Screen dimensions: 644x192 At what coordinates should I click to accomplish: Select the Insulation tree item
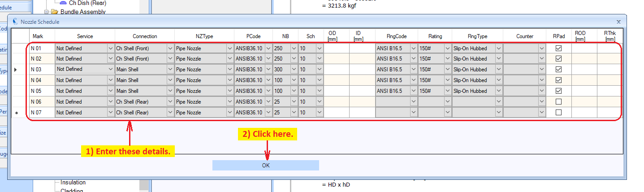[x=73, y=182]
